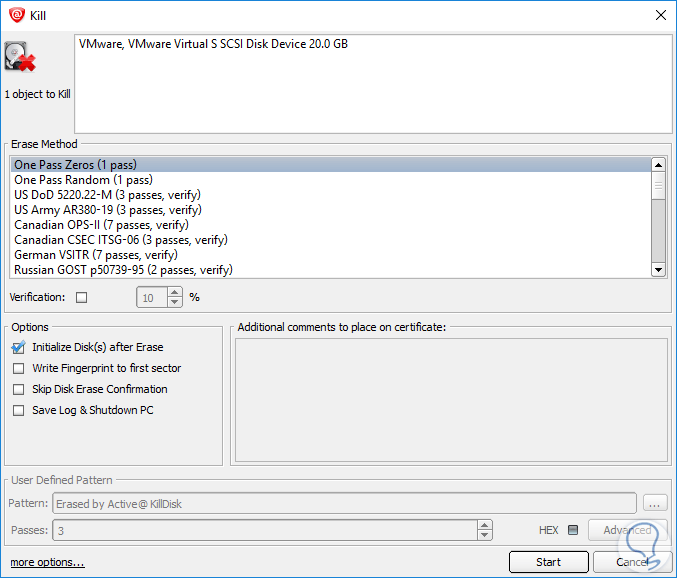The height and width of the screenshot is (578, 677).
Task: Open the more options link
Action: pyautogui.click(x=47, y=562)
